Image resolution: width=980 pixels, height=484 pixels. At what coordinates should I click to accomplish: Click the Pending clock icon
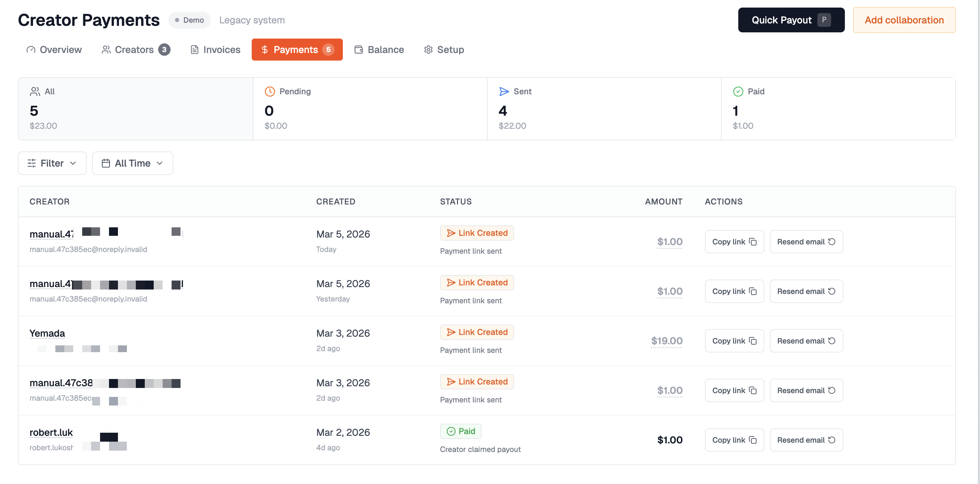[270, 91]
